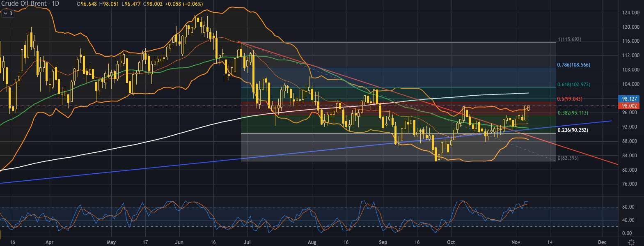Click the Crude Oil Brent symbol title

pyautogui.click(x=24, y=3)
